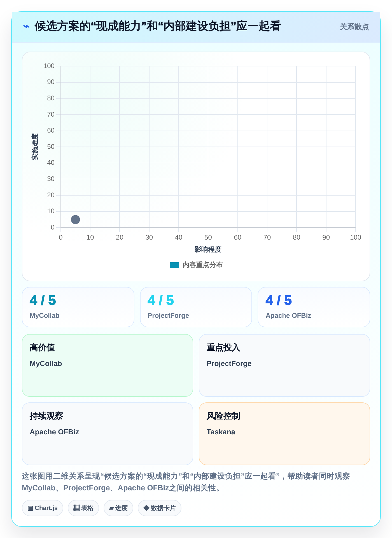
Task: Click the description paragraph below the cards
Action: coord(186,482)
